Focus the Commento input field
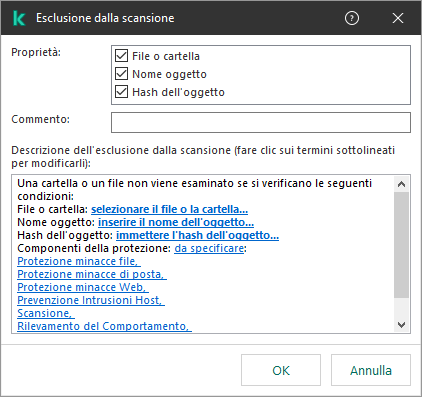The width and height of the screenshot is (422, 397). coord(261,122)
